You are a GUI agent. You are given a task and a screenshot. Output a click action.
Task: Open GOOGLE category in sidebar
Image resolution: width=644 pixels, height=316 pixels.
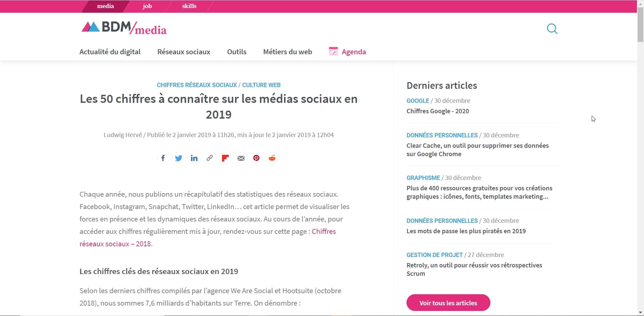pos(418,101)
